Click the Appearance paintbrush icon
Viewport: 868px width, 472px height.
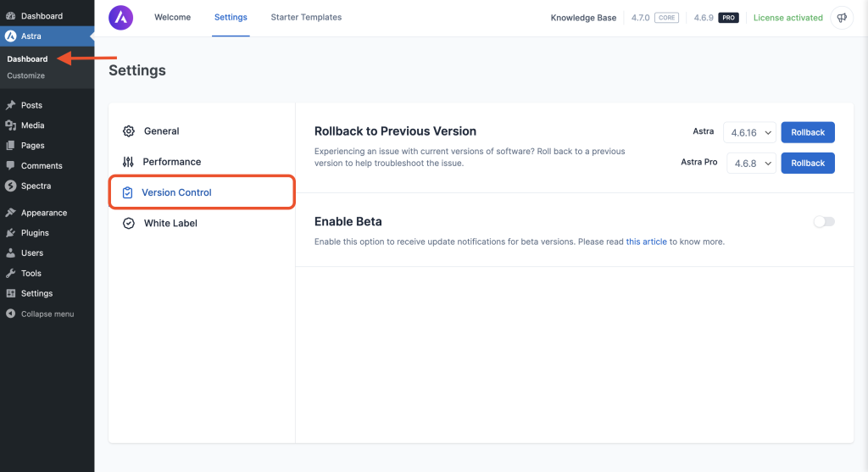[10, 213]
